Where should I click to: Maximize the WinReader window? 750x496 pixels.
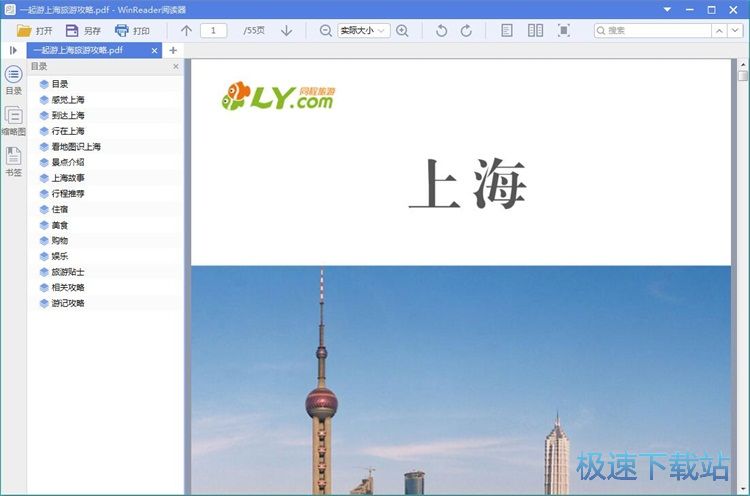[x=711, y=10]
